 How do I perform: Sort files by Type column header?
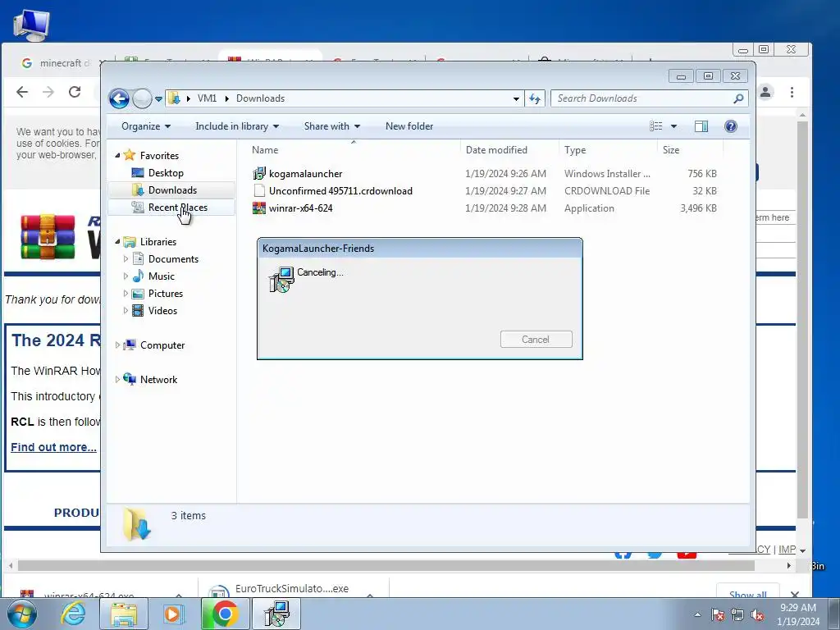[608, 150]
